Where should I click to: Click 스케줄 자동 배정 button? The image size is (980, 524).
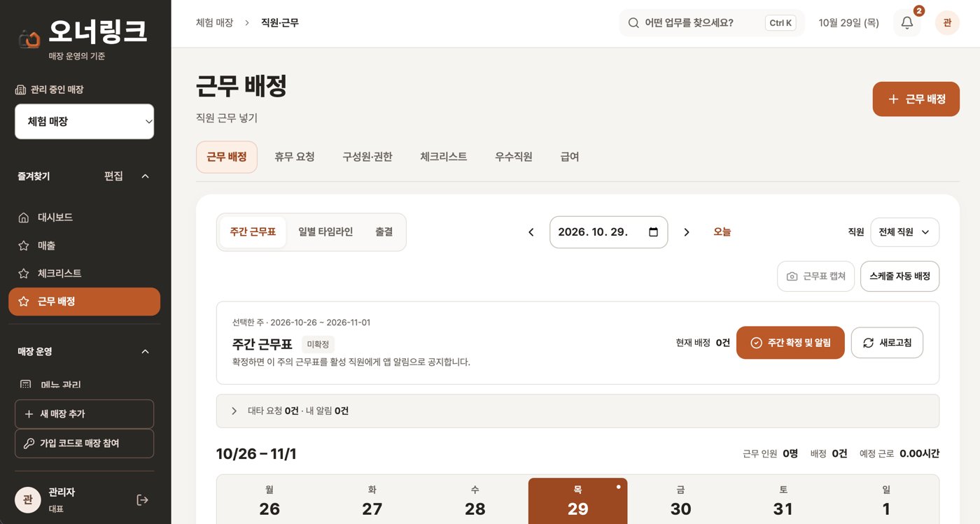[x=899, y=276]
